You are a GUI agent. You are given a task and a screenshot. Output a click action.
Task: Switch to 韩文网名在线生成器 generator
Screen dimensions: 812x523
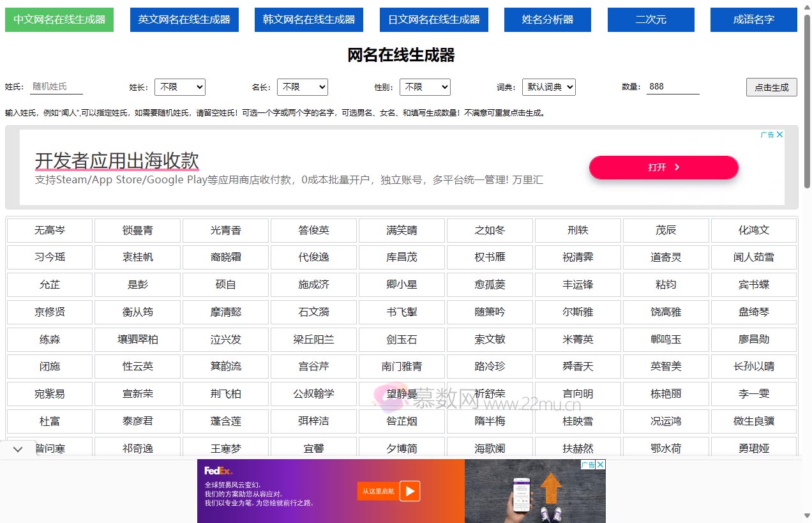click(308, 19)
